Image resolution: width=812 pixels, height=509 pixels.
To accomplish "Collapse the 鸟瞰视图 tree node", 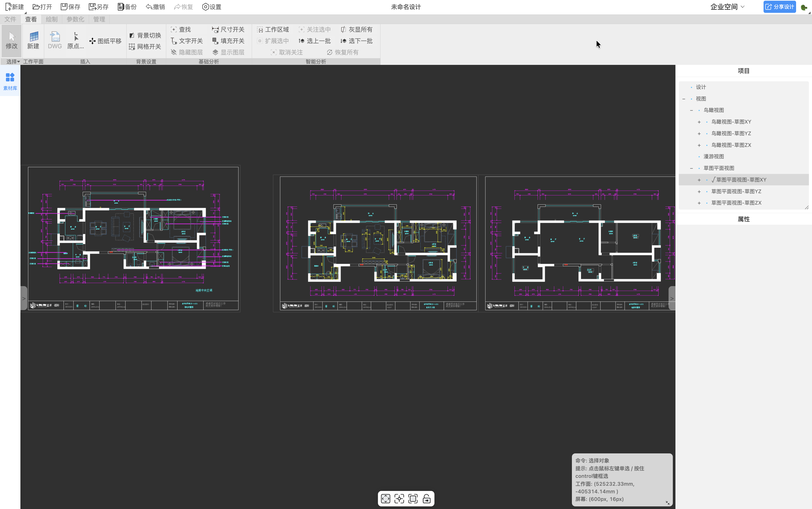I will 691,110.
